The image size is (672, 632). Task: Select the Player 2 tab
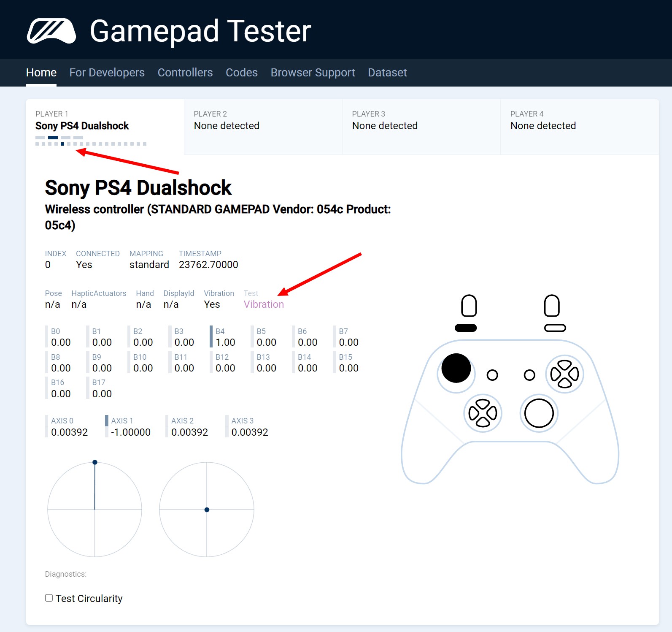tap(263, 127)
